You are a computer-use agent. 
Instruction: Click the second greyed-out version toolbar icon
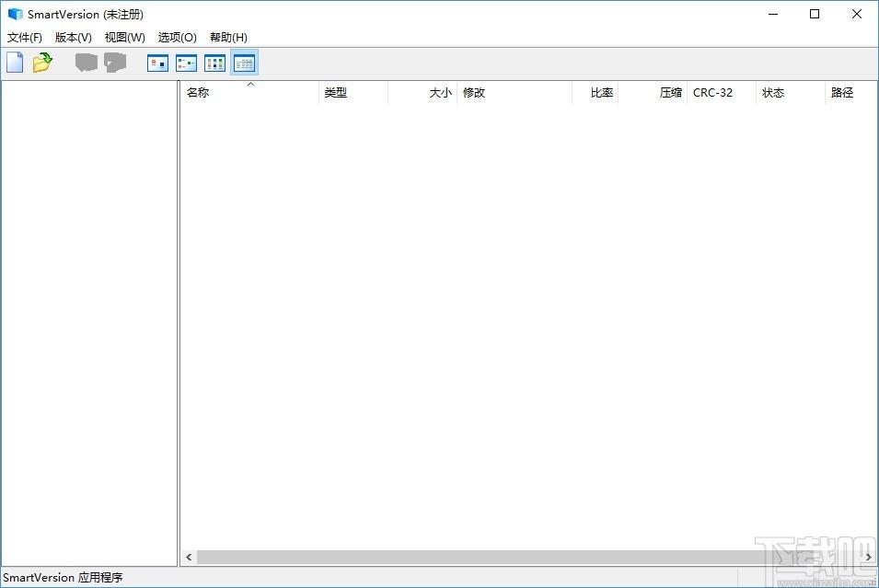click(x=115, y=63)
